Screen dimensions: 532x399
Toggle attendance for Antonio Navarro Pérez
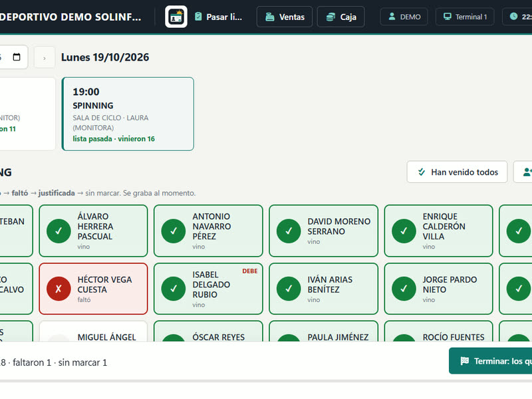[208, 231]
